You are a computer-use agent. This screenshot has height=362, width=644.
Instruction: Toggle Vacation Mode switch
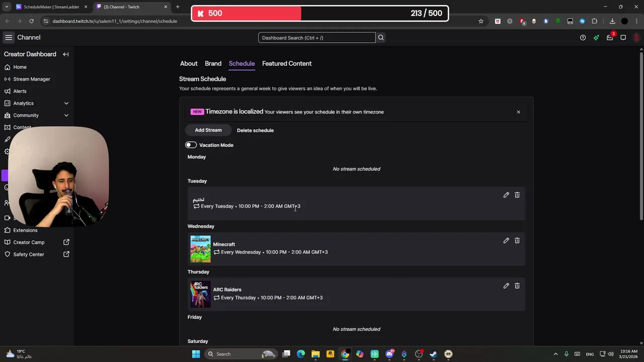[x=191, y=145]
